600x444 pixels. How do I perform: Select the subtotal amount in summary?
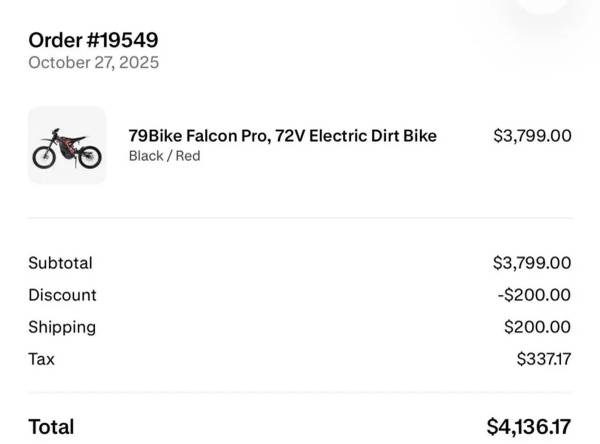[532, 263]
